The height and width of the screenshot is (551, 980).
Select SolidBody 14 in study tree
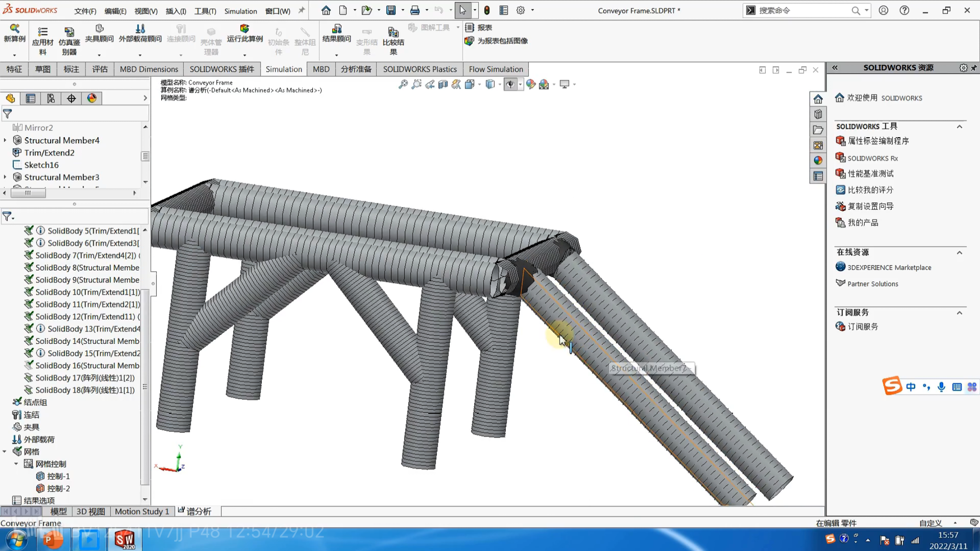tap(87, 341)
